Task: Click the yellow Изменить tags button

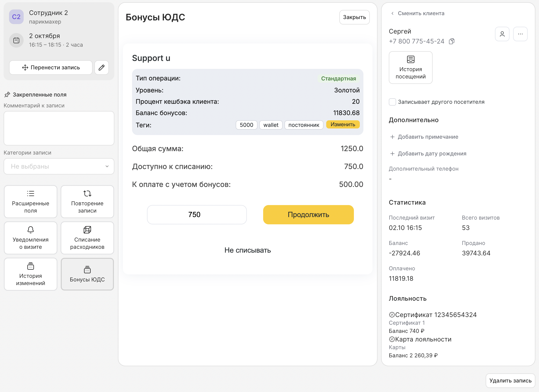Action: (343, 124)
